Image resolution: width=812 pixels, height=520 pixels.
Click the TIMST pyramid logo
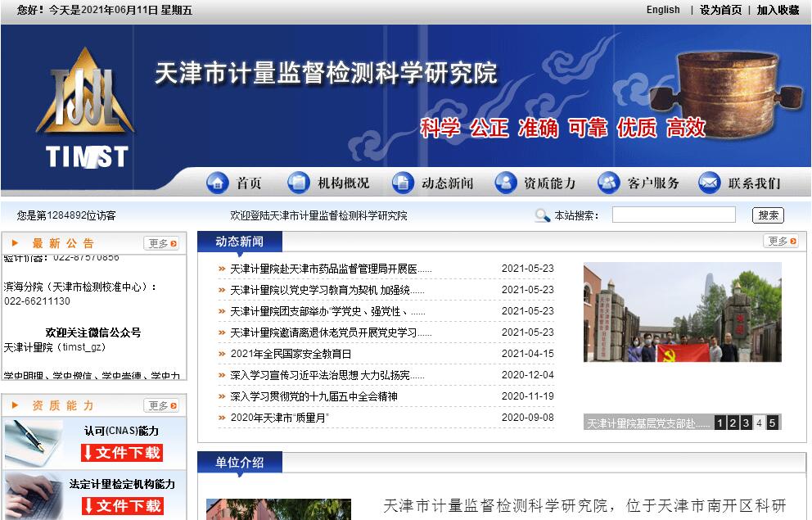85,107
